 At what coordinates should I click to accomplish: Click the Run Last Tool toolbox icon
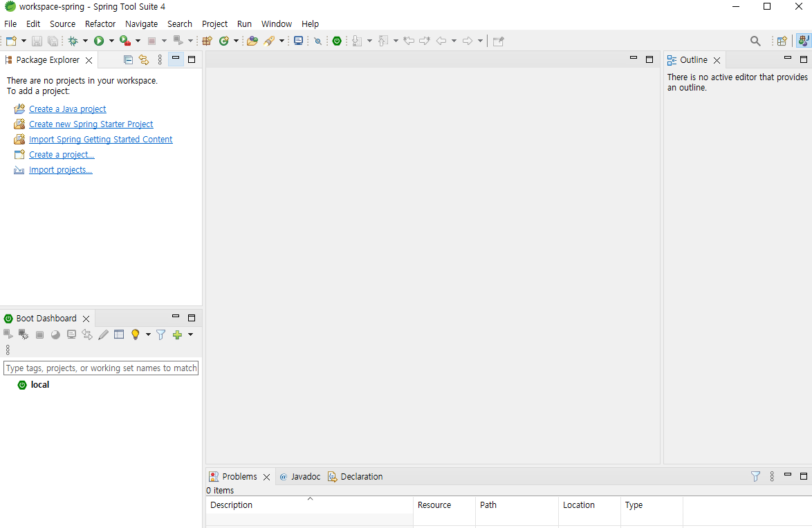point(124,41)
